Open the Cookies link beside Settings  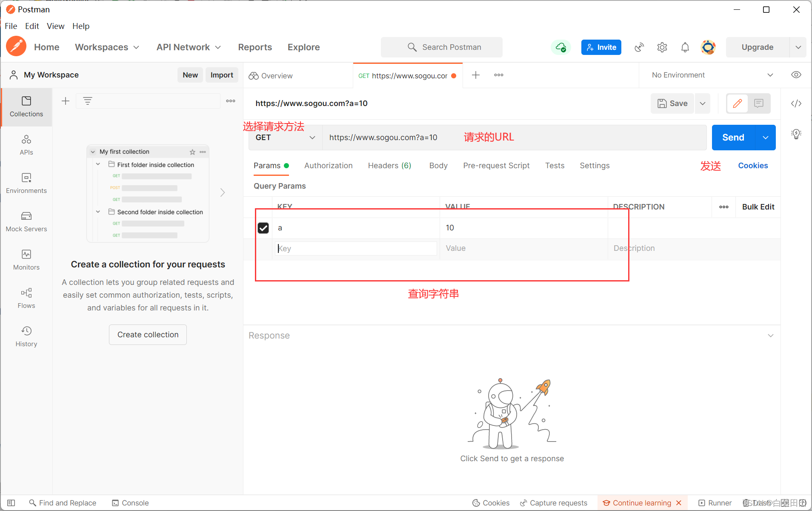(753, 166)
